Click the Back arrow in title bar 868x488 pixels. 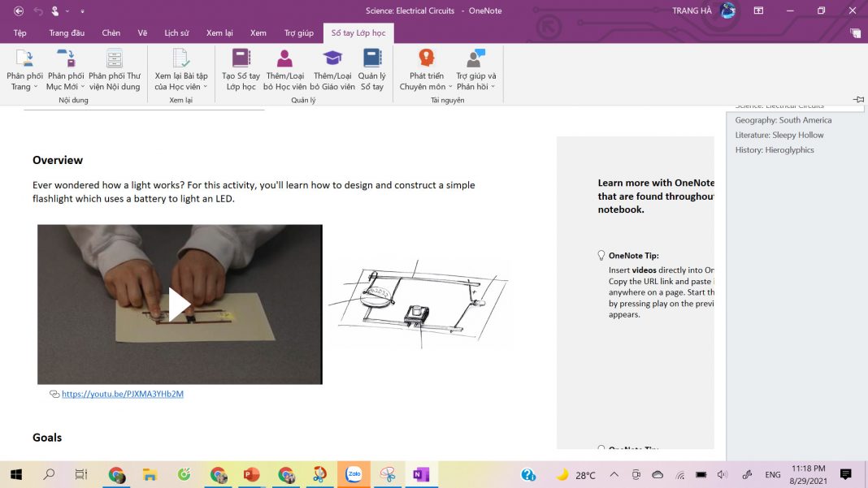pyautogui.click(x=19, y=11)
